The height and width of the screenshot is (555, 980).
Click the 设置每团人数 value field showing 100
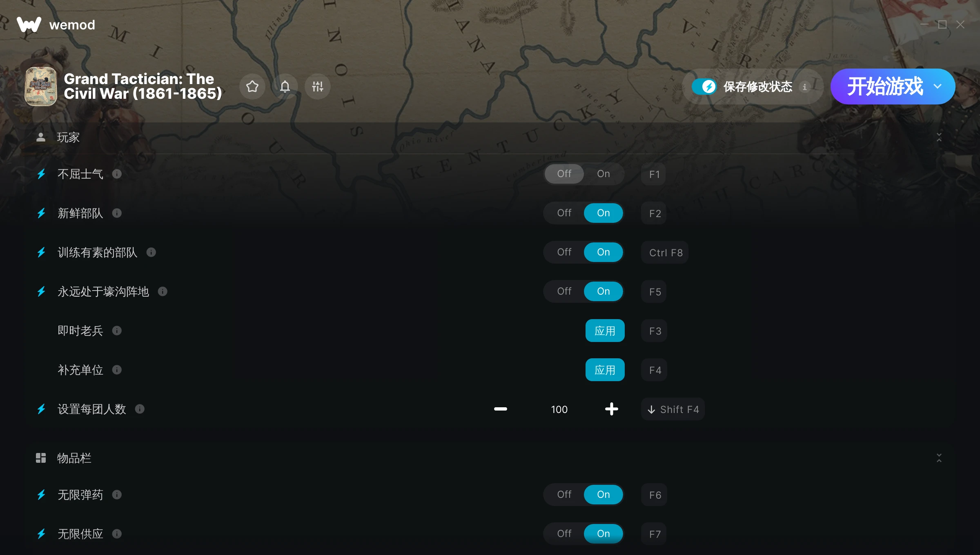(559, 409)
